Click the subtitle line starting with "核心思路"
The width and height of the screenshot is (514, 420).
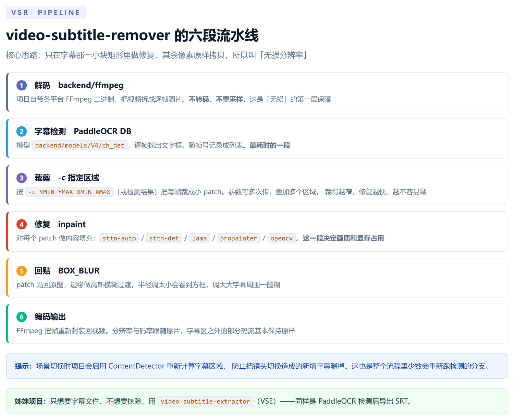click(x=157, y=55)
